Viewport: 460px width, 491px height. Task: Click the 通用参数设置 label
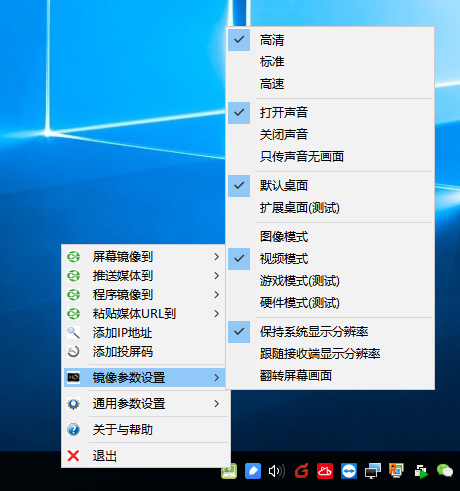click(129, 404)
